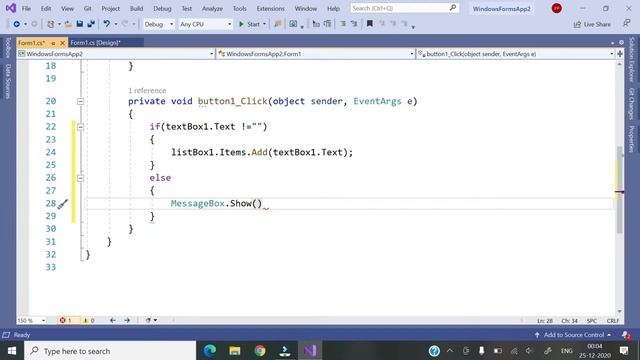Viewport: 640px width, 360px height.
Task: Close the Form1.cs tab
Action: [x=62, y=43]
